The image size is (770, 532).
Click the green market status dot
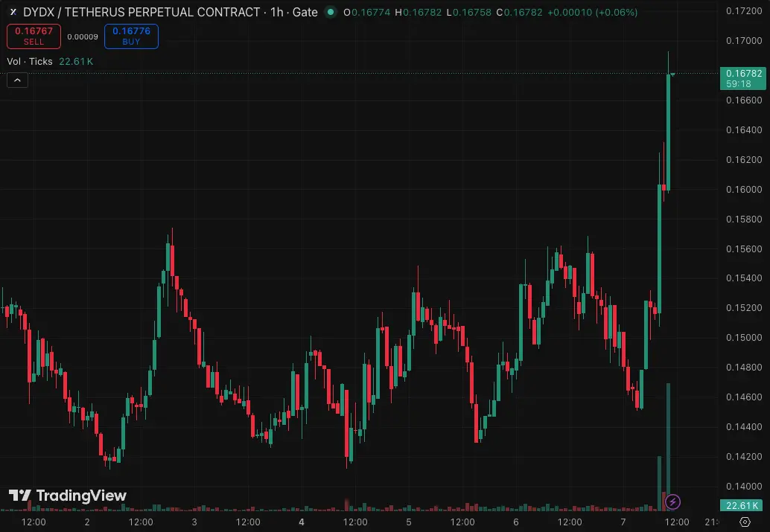pos(331,12)
